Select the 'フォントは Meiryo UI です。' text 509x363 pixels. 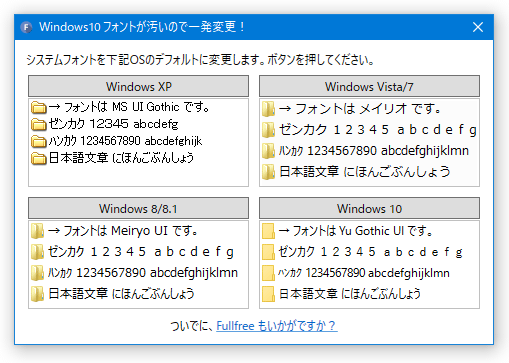coord(130,231)
